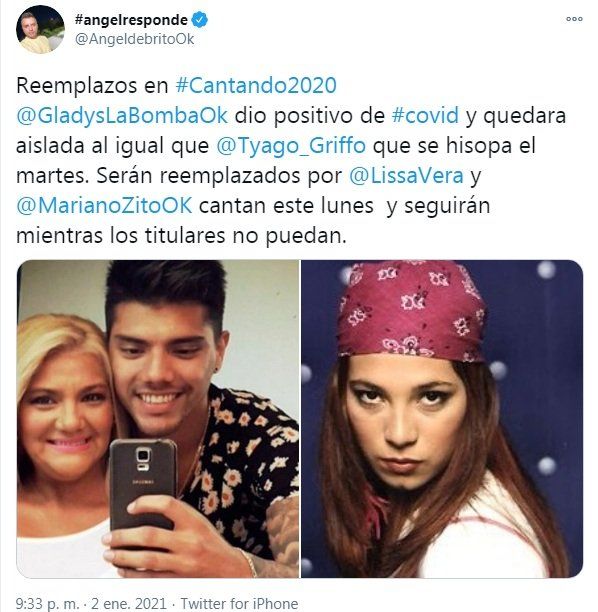Open @GladysLaBombaOk mention
Viewport: 598px width, 612px height.
tap(122, 116)
